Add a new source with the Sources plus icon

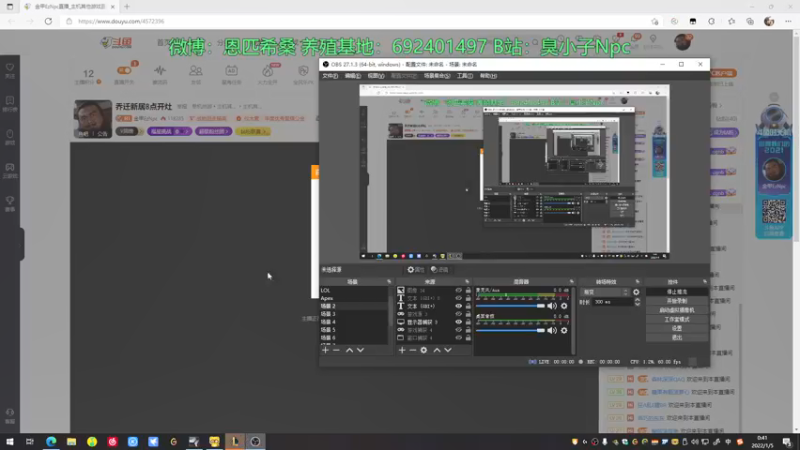click(x=402, y=350)
